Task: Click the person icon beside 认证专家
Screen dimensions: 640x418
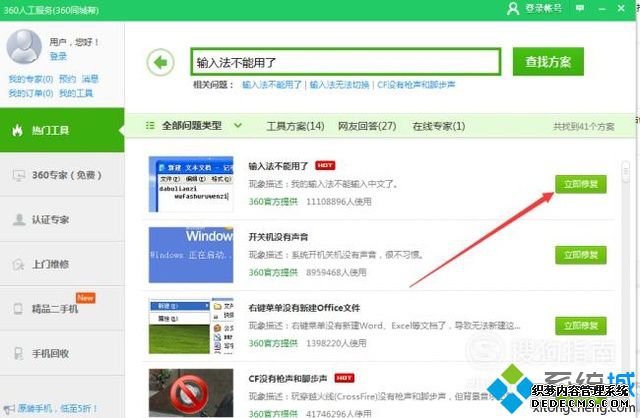Action: pyautogui.click(x=19, y=220)
